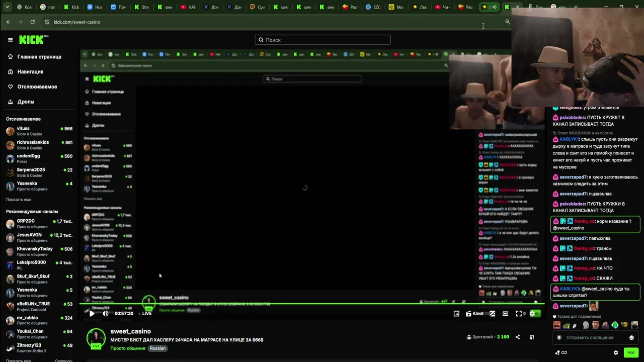The image size is (644, 362).
Task: Open the Skuf_Skuf_Skuf channel
Action: click(x=39, y=279)
